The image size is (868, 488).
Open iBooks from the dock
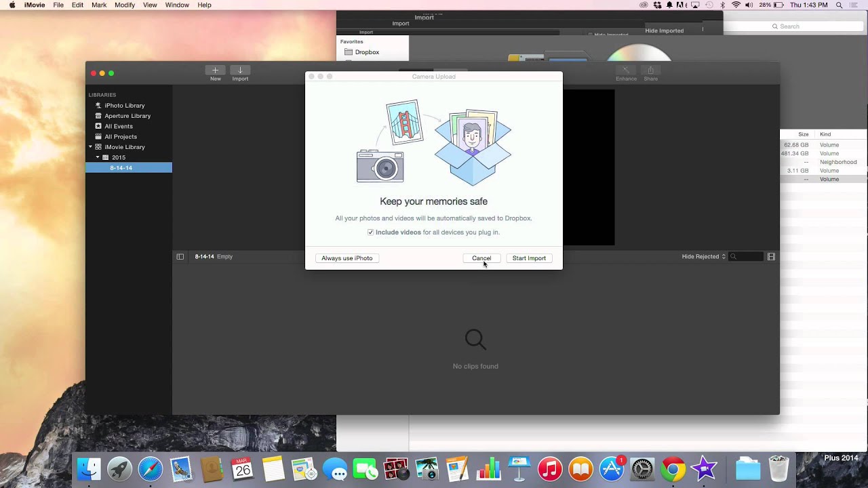[580, 469]
